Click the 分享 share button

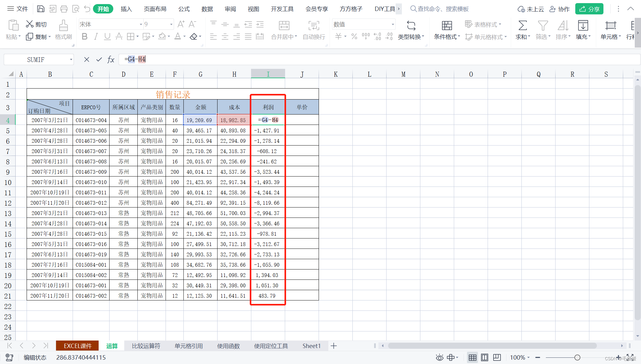(589, 9)
